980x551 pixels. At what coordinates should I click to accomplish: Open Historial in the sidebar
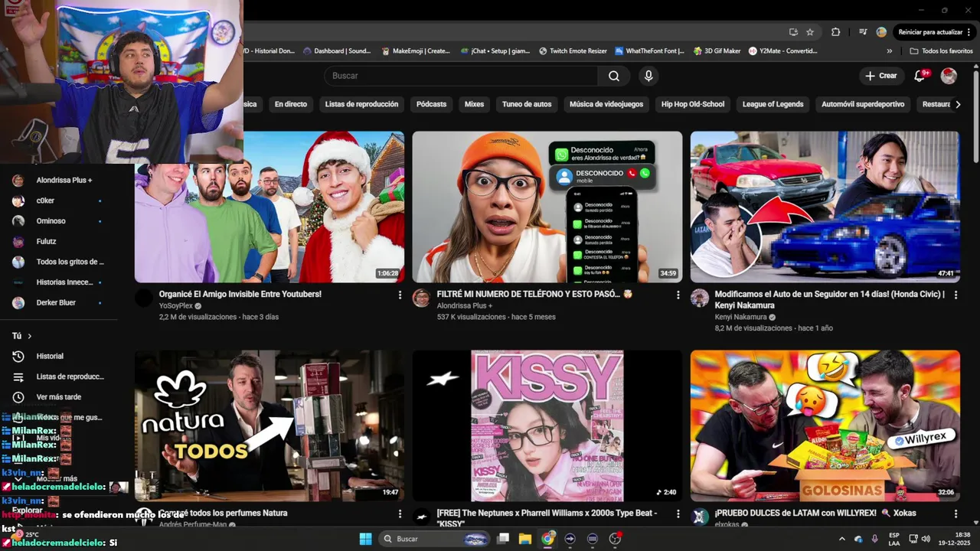pos(58,357)
